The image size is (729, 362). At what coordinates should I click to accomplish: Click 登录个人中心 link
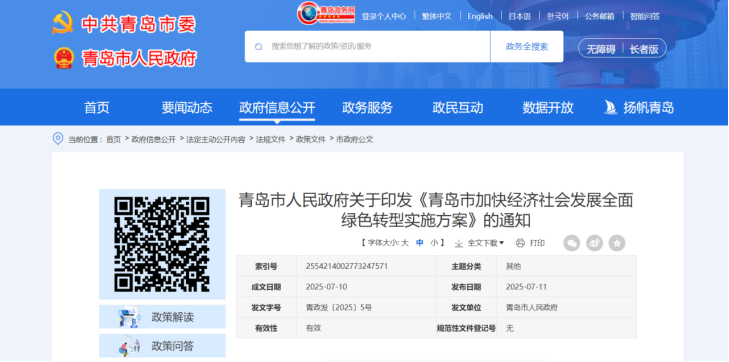point(384,16)
